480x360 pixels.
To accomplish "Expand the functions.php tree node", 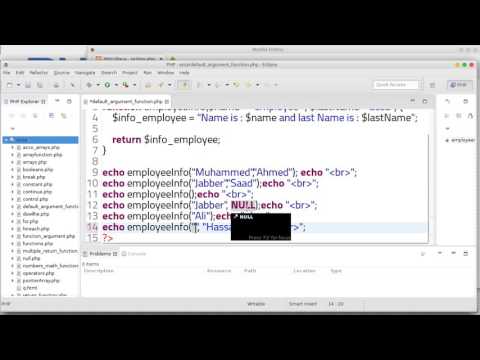I will point(12,244).
